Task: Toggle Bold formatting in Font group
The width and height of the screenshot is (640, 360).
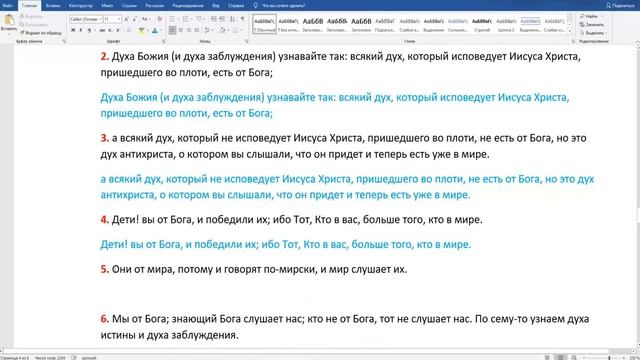Action: (73, 31)
